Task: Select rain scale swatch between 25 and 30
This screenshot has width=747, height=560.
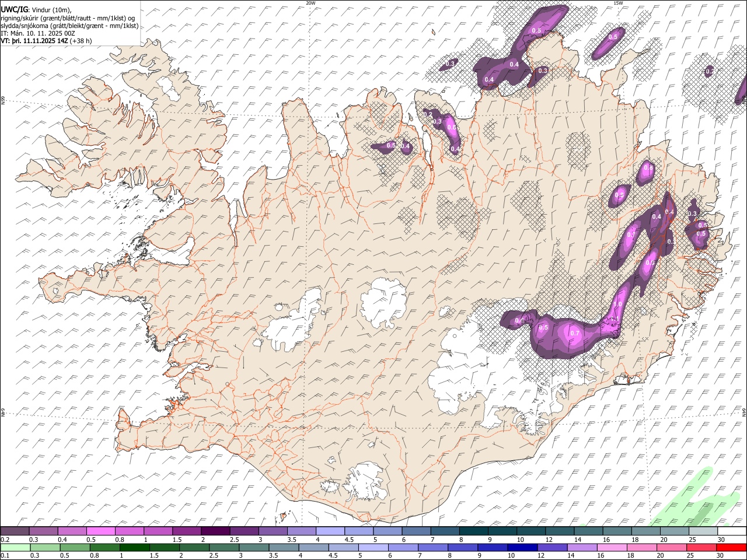Action: pos(703,547)
